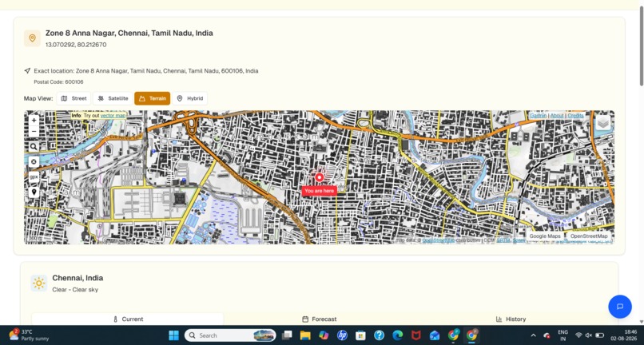Switch map view to Satellite

pyautogui.click(x=113, y=98)
